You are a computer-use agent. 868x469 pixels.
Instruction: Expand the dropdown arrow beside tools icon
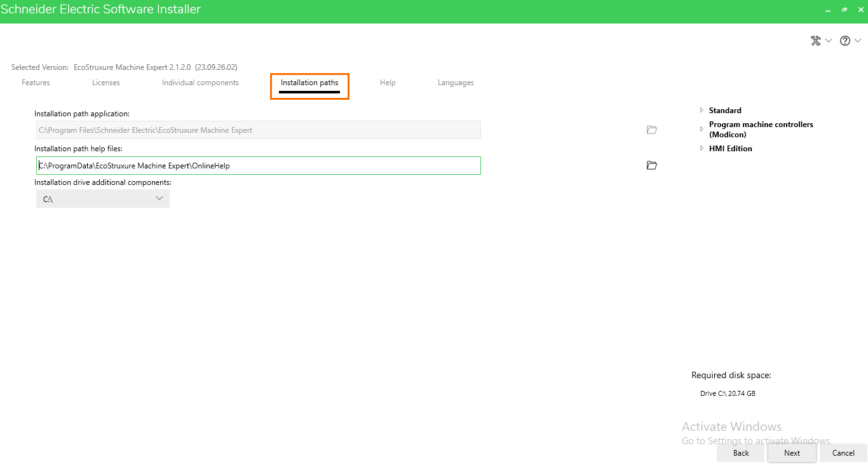tap(829, 41)
